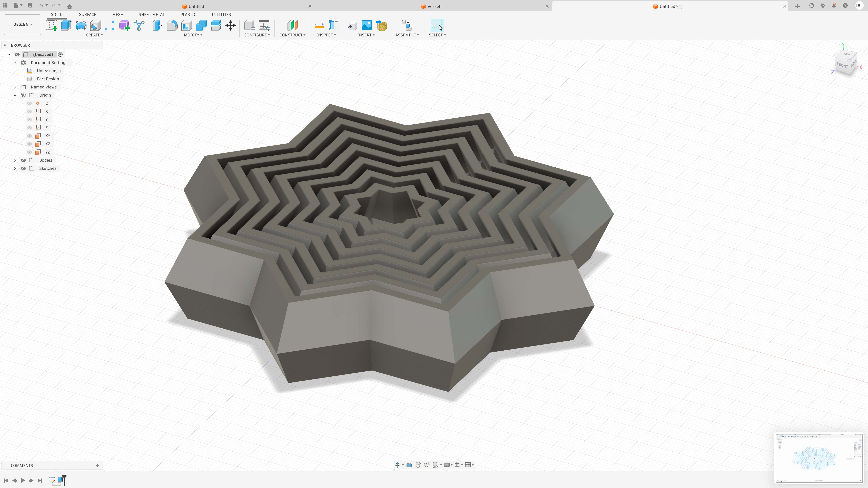Image resolution: width=868 pixels, height=488 pixels.
Task: Expand the Named Views folder
Action: (15, 87)
